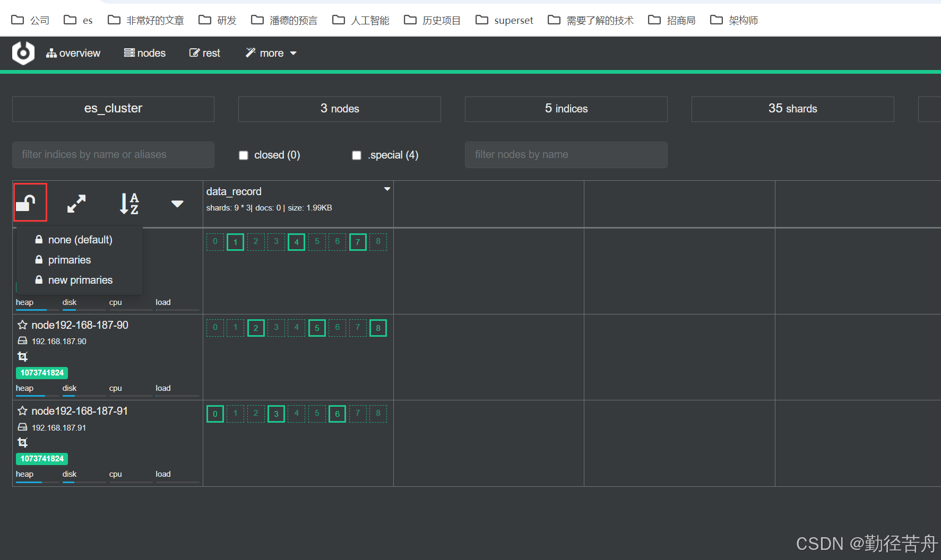The height and width of the screenshot is (560, 941).
Task: Click shard 4 in the first node row
Action: point(297,242)
